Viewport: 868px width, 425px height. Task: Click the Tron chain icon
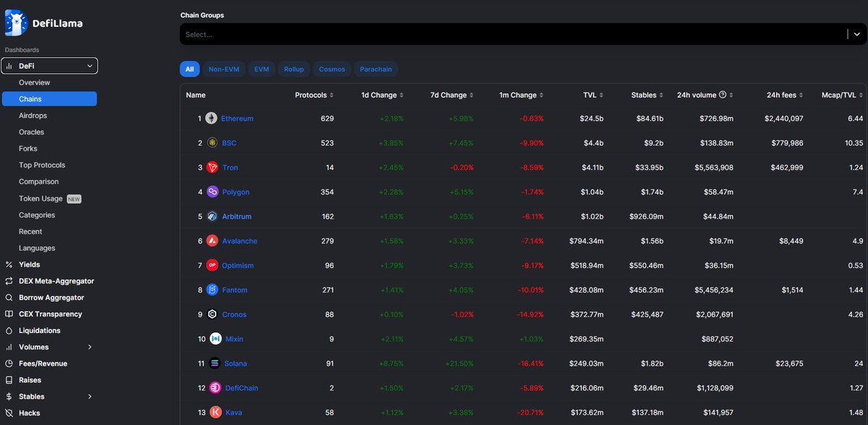(212, 167)
